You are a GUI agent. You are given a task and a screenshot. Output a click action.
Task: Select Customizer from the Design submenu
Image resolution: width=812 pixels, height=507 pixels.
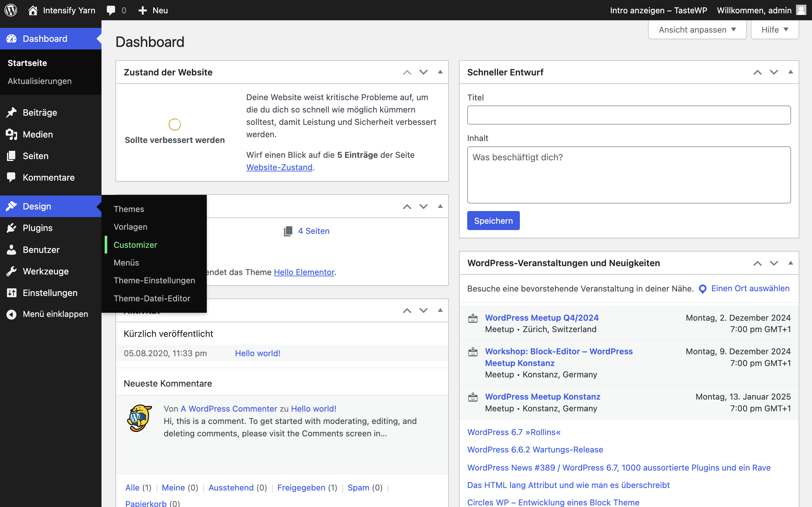click(135, 245)
